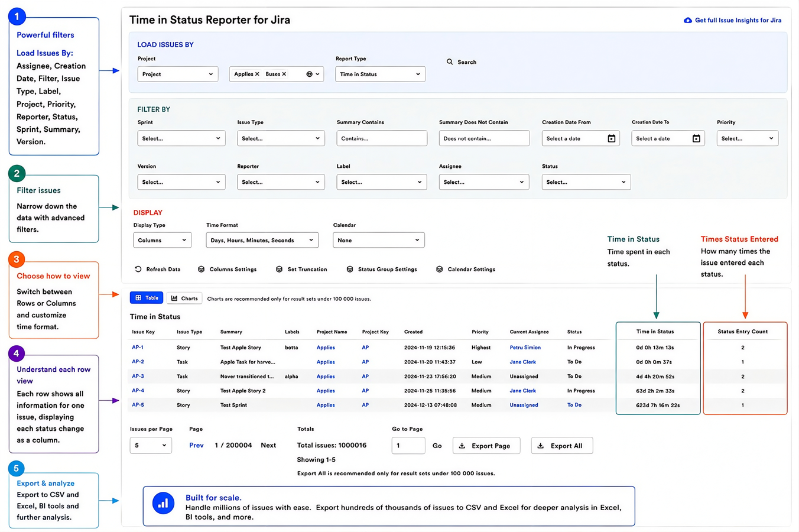
Task: Click the Status Entry Count column header
Action: pyautogui.click(x=743, y=332)
